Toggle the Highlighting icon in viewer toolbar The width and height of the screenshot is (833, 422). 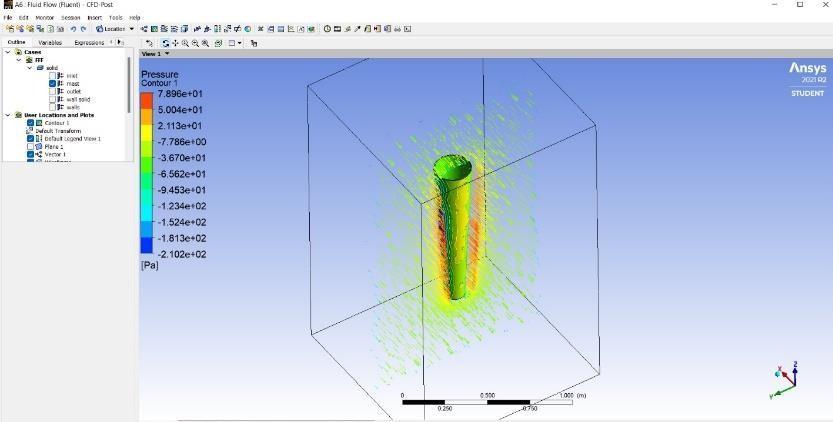[254, 43]
